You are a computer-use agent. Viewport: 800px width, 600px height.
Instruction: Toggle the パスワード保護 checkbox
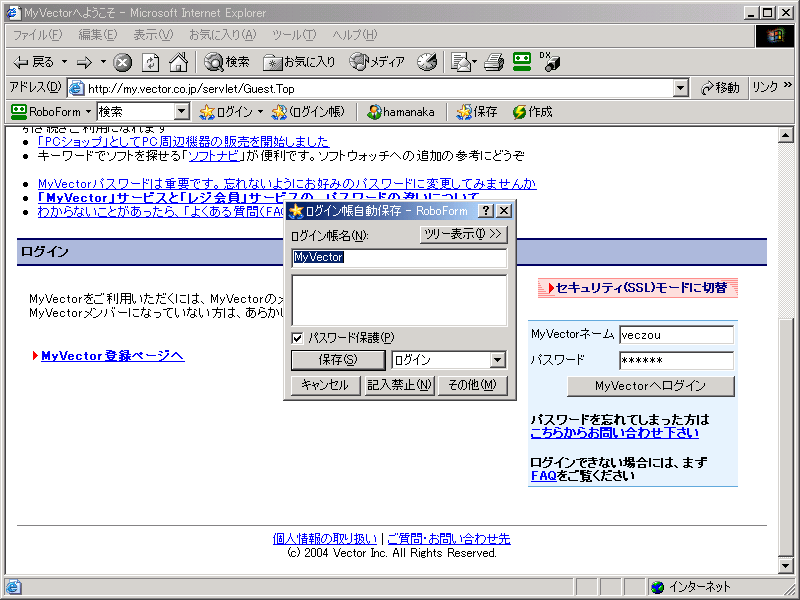point(297,338)
